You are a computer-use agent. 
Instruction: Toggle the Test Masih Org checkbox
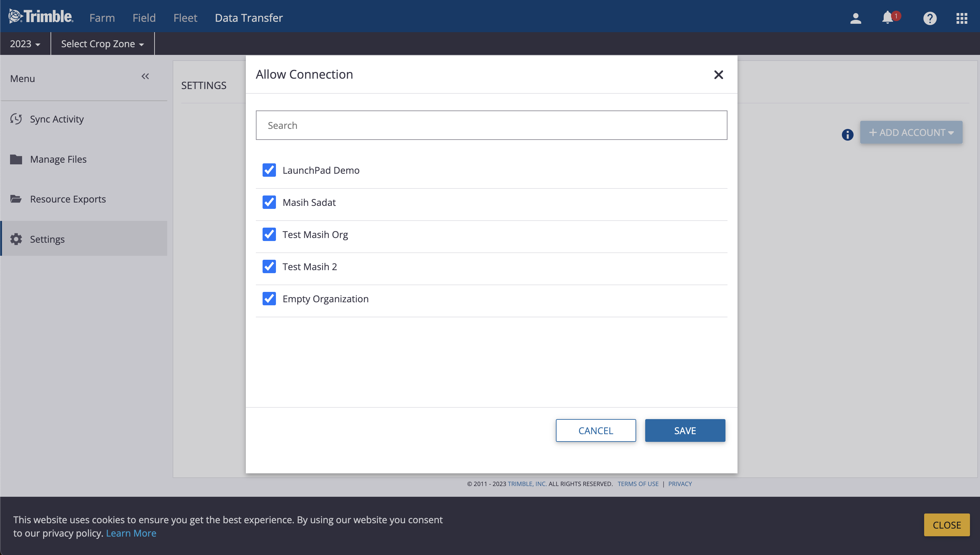(x=269, y=234)
